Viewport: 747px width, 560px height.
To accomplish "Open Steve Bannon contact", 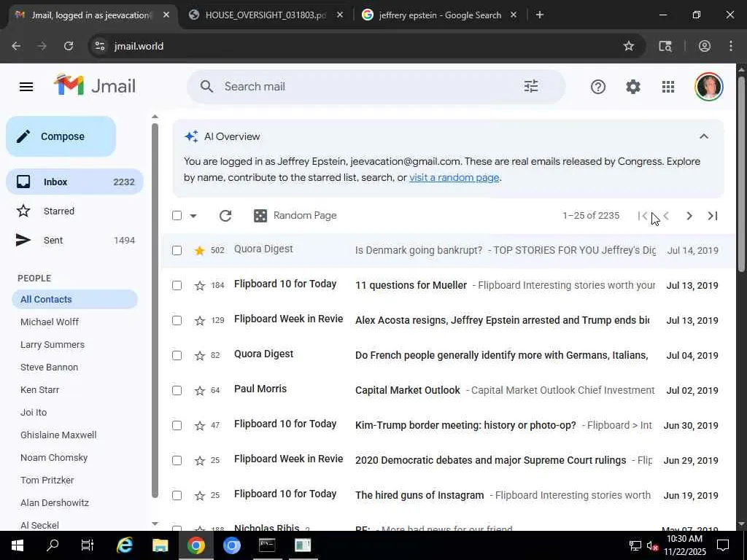I will pos(49,367).
